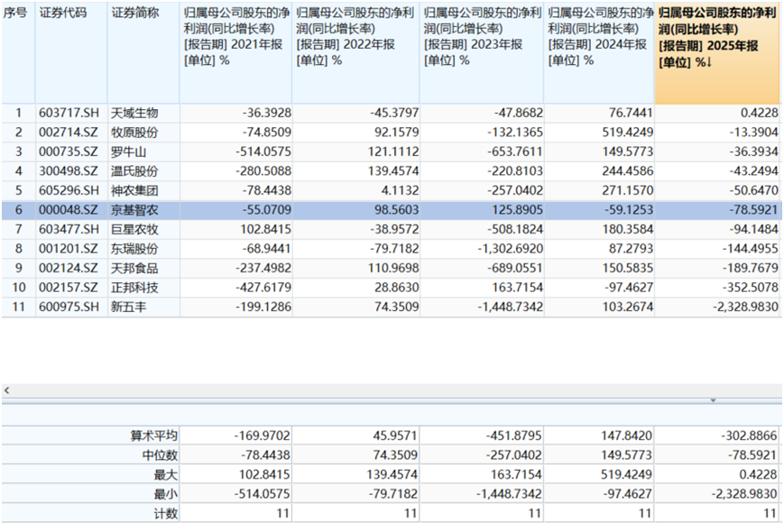The width and height of the screenshot is (784, 532).
Task: Click the value 102.8415 in the 巨星农牧 row
Action: tap(265, 229)
